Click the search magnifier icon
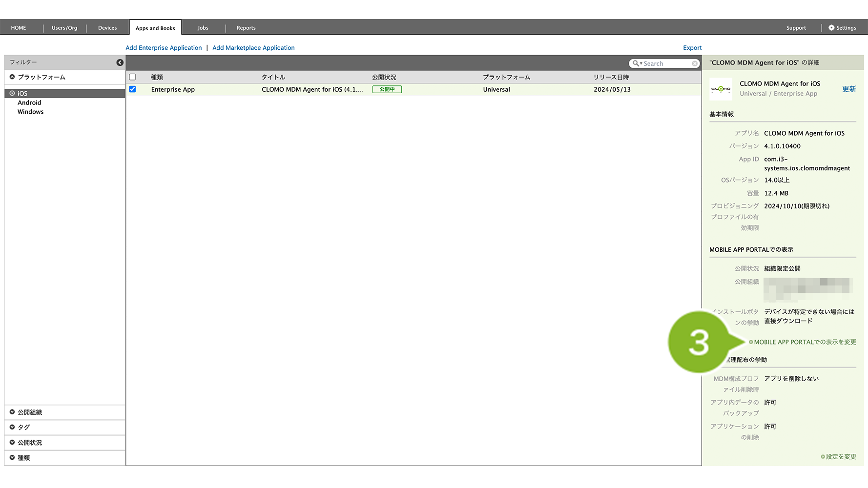Screen dimensions: 868x488 636,63
